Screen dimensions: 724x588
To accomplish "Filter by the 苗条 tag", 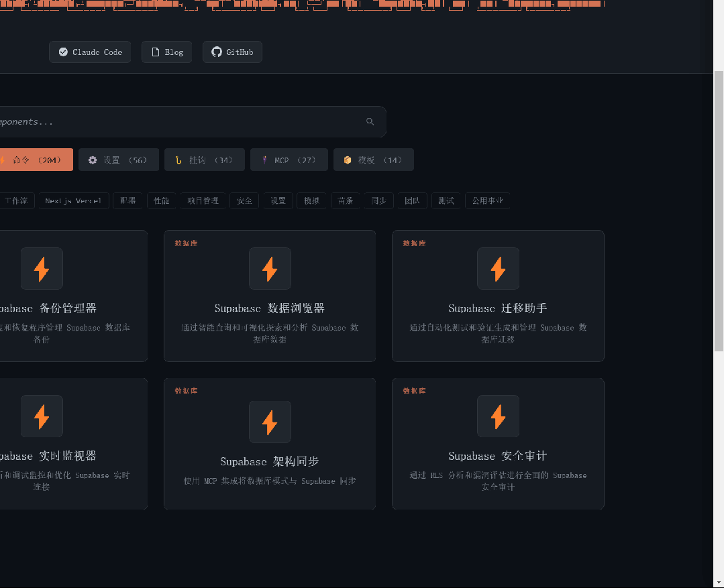I will [x=346, y=200].
